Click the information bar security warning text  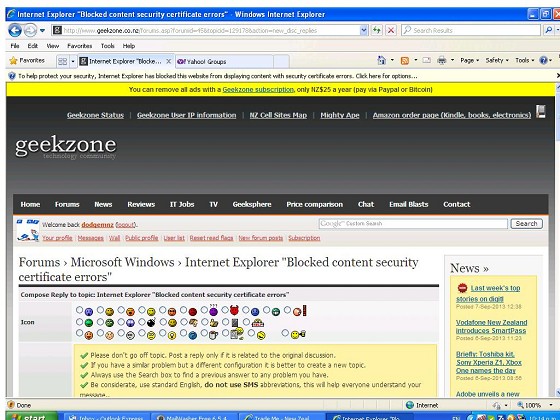(218, 76)
